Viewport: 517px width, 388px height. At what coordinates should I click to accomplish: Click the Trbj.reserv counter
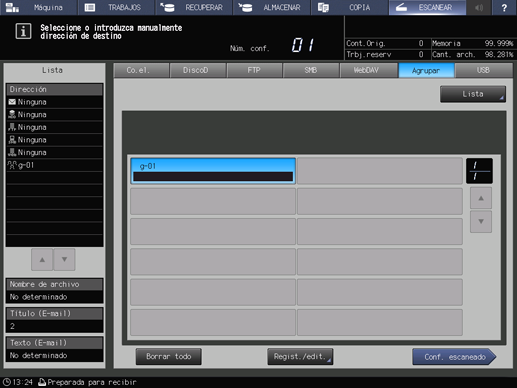pyautogui.click(x=385, y=54)
